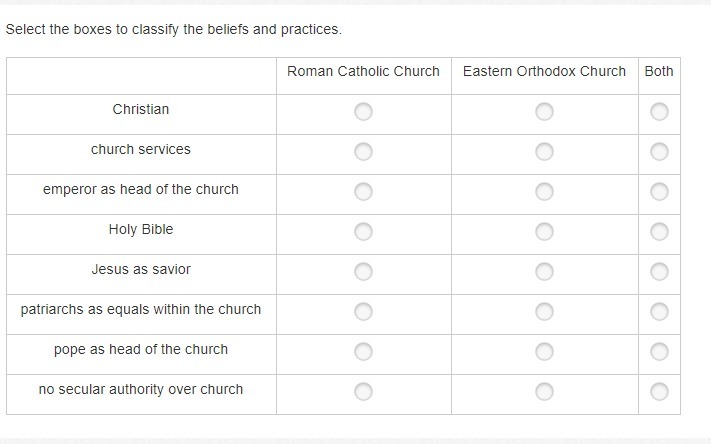Select Both for emperor as head row
This screenshot has width=711, height=444.
(659, 191)
